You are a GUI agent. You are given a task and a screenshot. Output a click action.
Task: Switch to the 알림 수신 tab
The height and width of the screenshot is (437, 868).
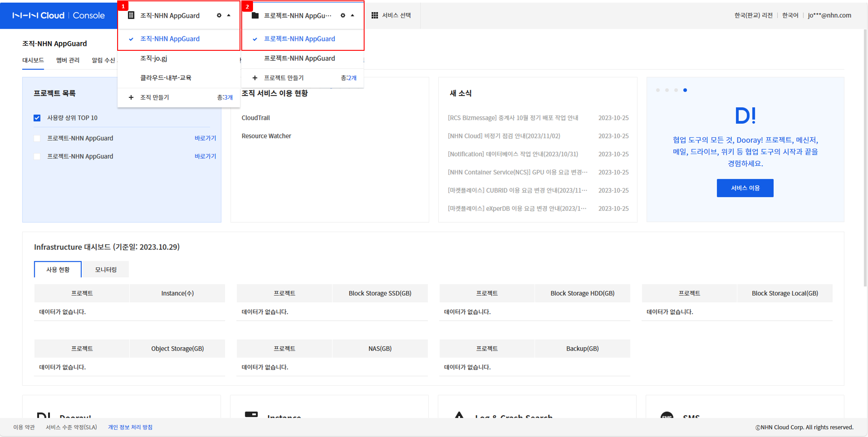[103, 60]
